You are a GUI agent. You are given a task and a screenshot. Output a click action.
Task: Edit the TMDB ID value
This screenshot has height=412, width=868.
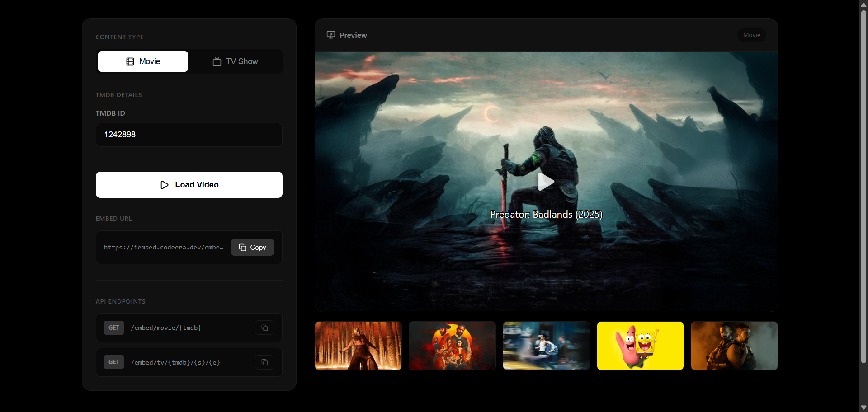coord(189,135)
